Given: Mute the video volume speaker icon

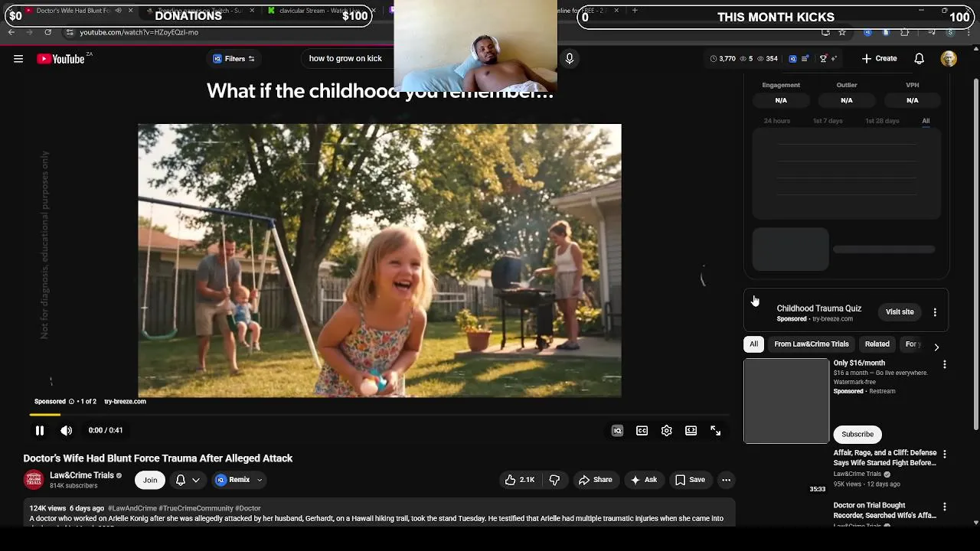Looking at the screenshot, I should [x=67, y=431].
